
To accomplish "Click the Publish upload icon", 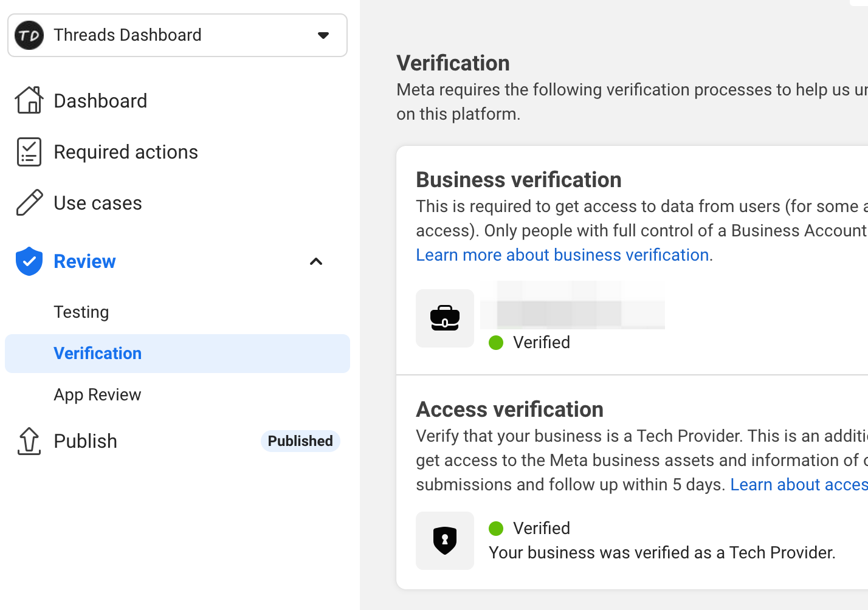I will (x=29, y=441).
